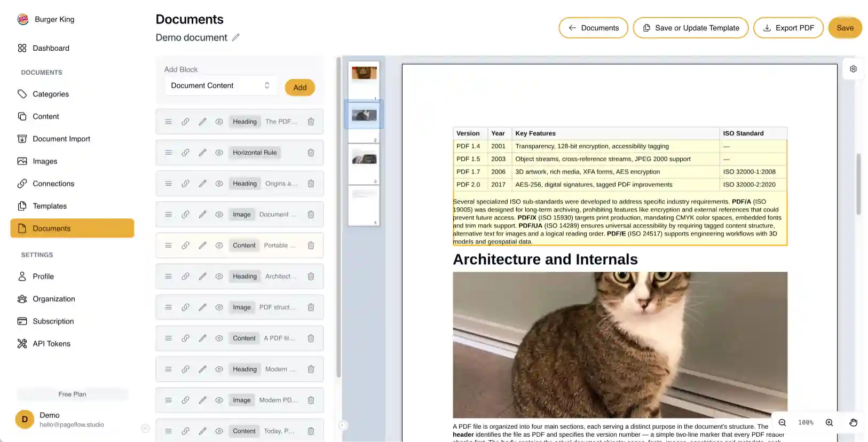Edit the 'Today, P...' Content block
The width and height of the screenshot is (868, 442).
click(x=202, y=431)
